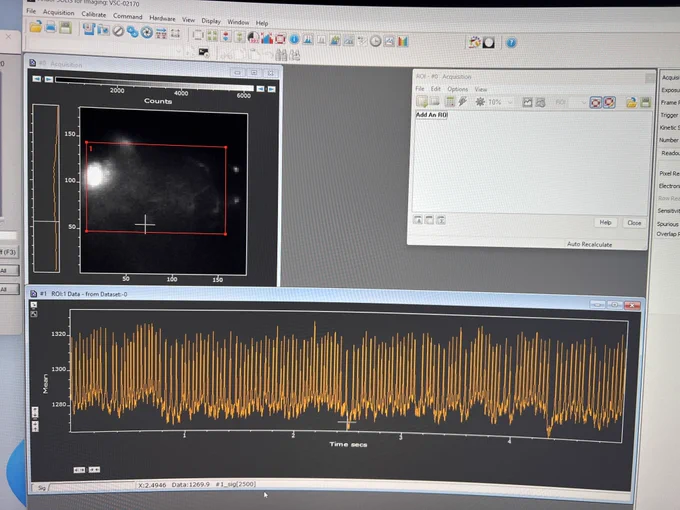Click the red square region toolbar icon

280,39
